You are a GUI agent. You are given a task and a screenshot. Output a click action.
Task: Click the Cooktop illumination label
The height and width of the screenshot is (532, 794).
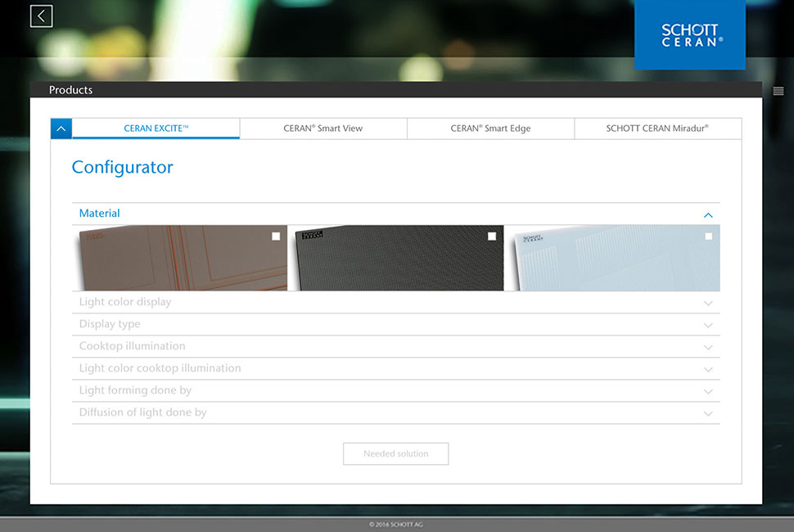tap(132, 345)
